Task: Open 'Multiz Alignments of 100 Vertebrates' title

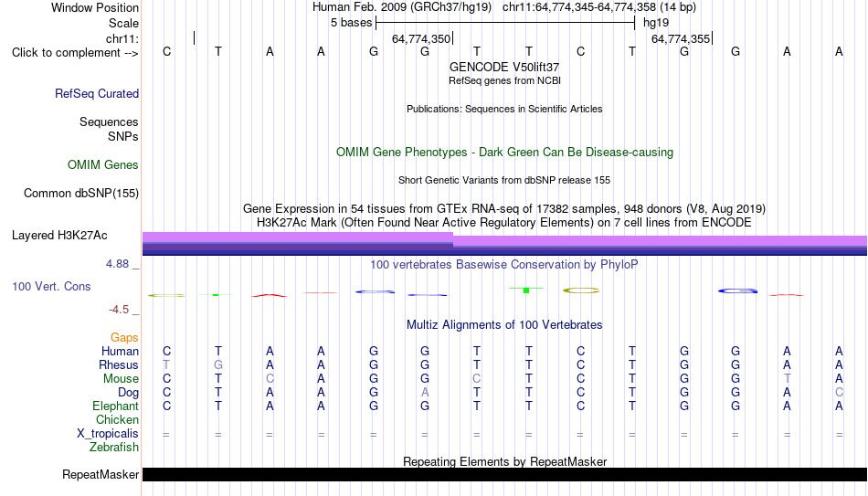Action: [x=504, y=325]
